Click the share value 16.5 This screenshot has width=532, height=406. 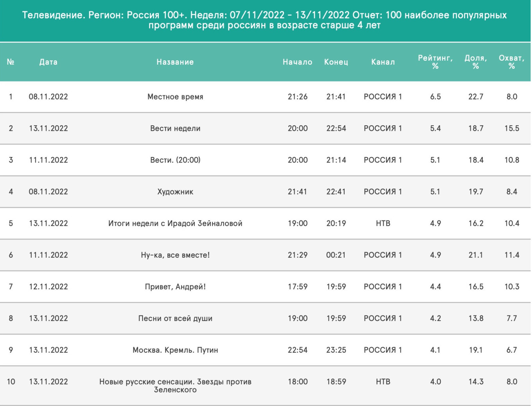pos(476,287)
